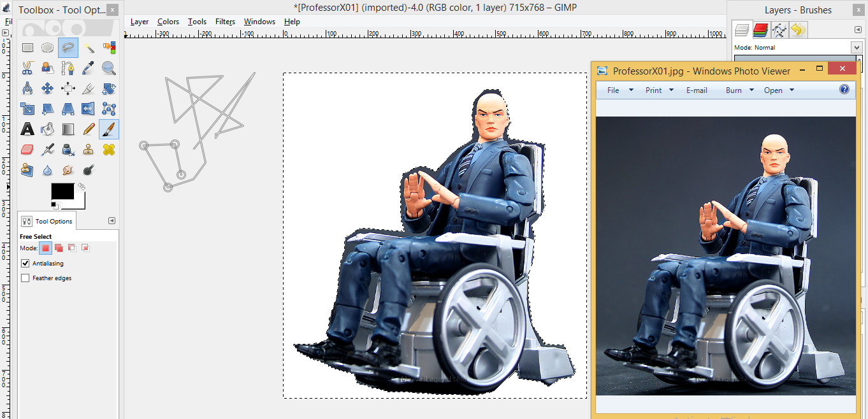
Task: Select the Alignment tool
Action: [68, 88]
